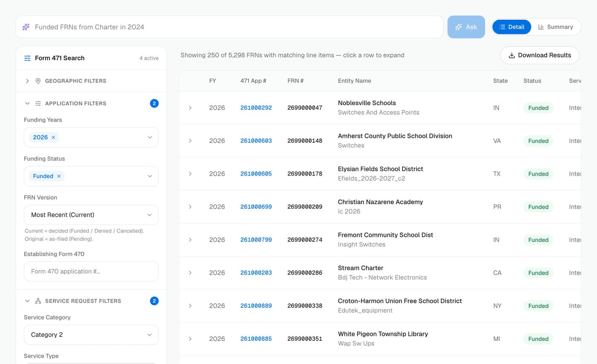Click the Application Filters sliders icon
This screenshot has height=364, width=597.
coord(38,103)
